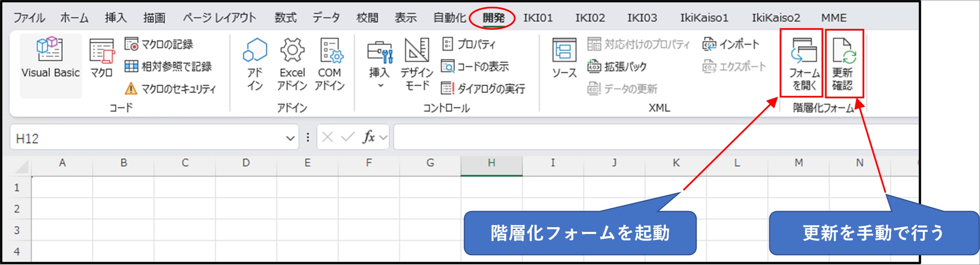Click 更新確認 update check button
Screen dimensions: 980x265
pyautogui.click(x=843, y=64)
